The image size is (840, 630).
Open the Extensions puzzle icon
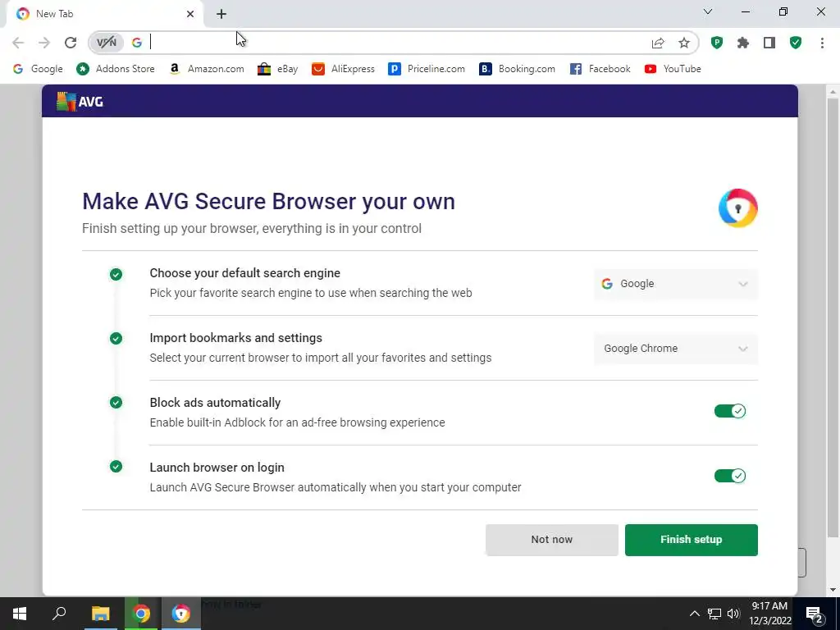[x=743, y=43]
